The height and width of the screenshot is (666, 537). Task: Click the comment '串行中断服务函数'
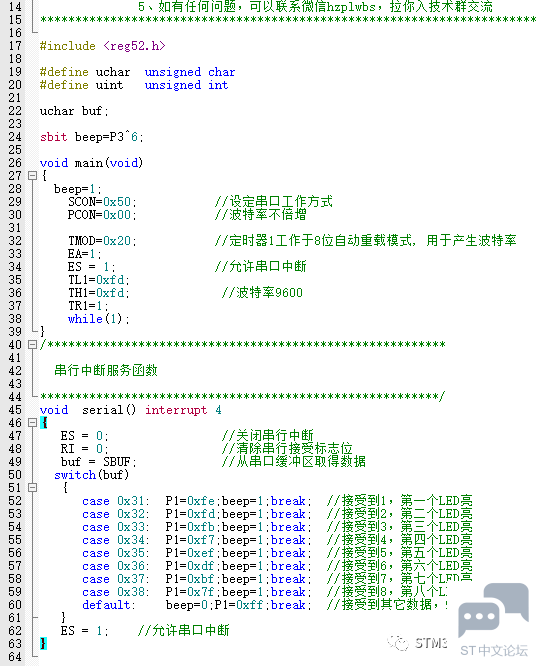click(106, 370)
